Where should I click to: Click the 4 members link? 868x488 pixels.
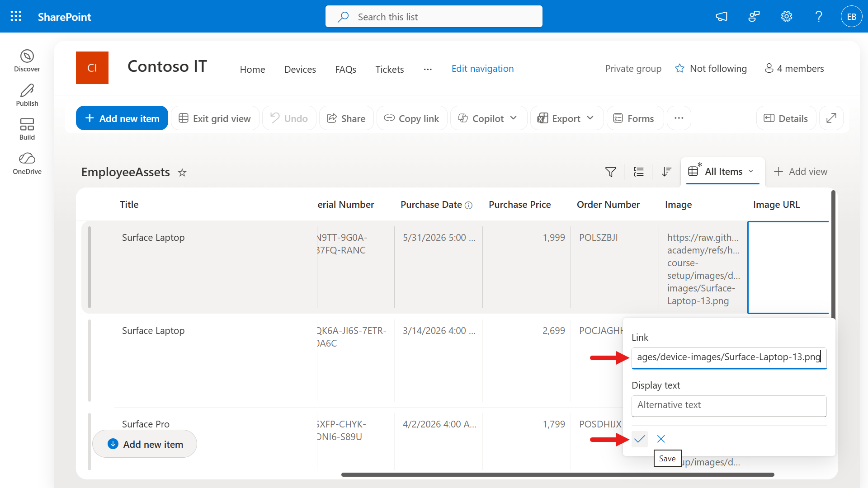pos(794,68)
